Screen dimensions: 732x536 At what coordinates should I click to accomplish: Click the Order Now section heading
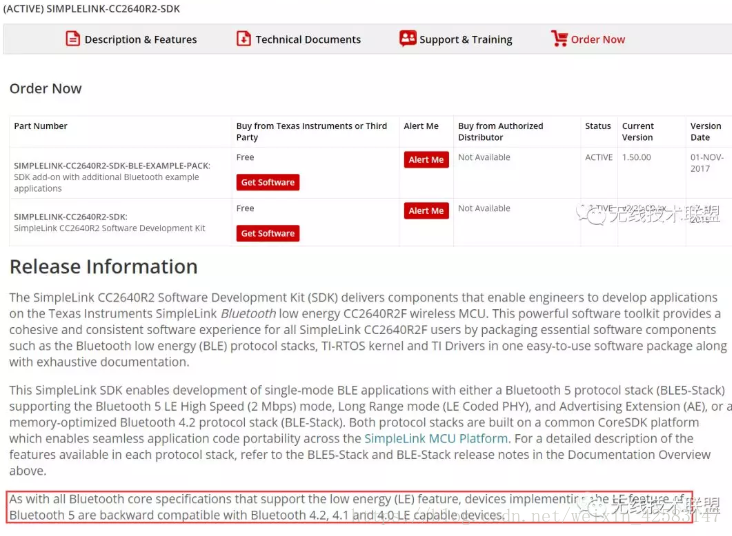[x=46, y=88]
